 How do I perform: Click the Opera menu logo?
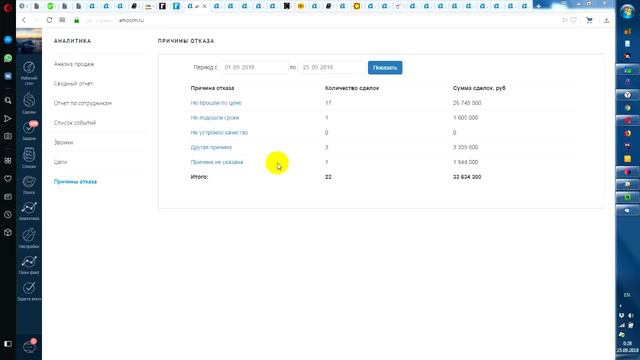pyautogui.click(x=7, y=7)
